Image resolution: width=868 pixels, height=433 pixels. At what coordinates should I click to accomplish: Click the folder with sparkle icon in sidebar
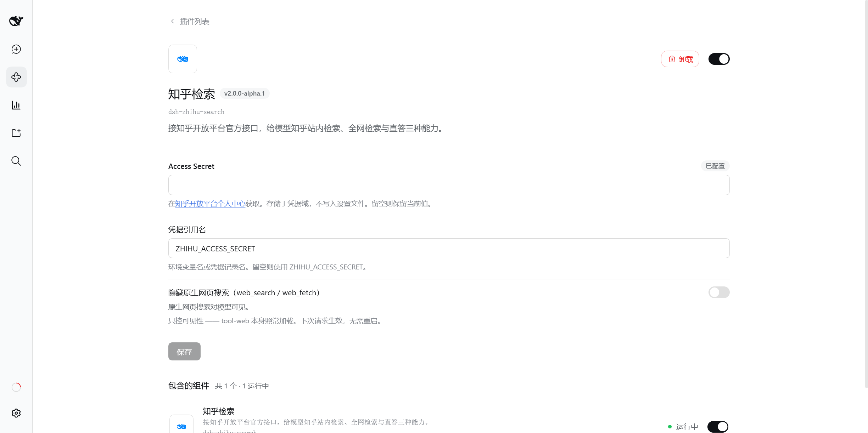16,133
